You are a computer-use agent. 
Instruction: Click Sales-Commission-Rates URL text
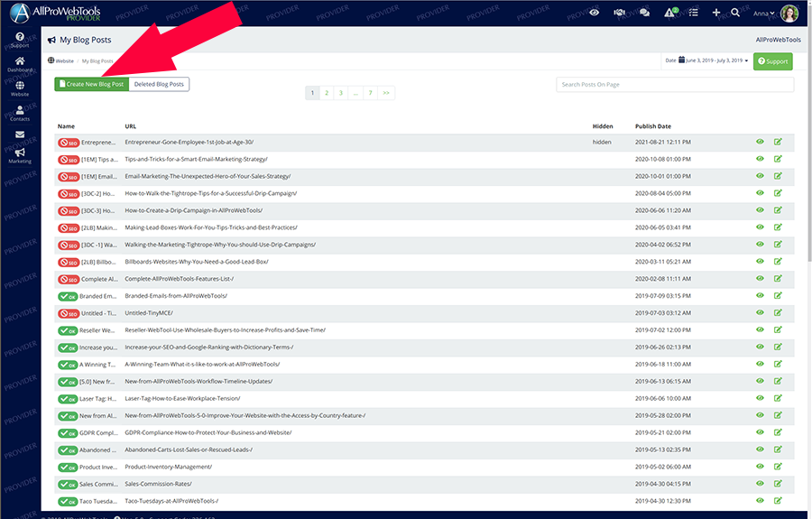[159, 484]
